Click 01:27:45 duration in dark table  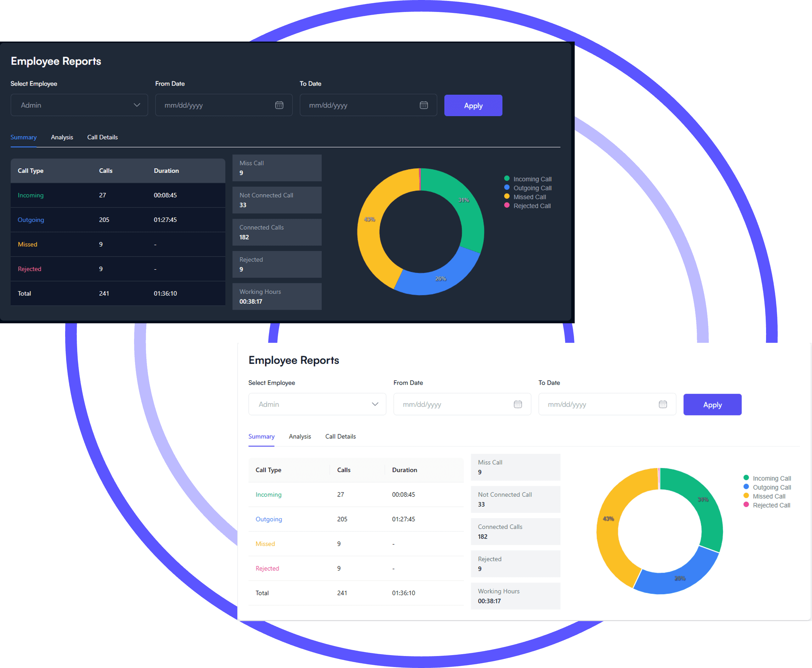(x=166, y=220)
